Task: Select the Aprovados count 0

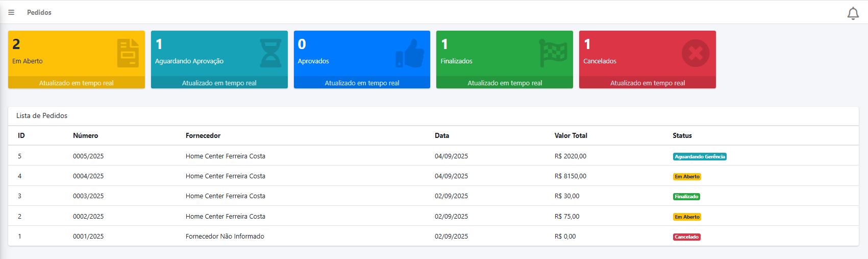Action: (302, 44)
